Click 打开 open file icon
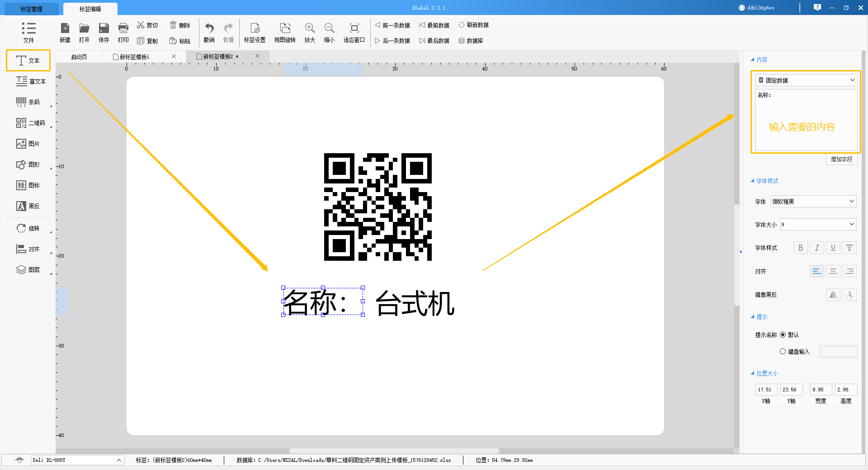 pyautogui.click(x=84, y=32)
